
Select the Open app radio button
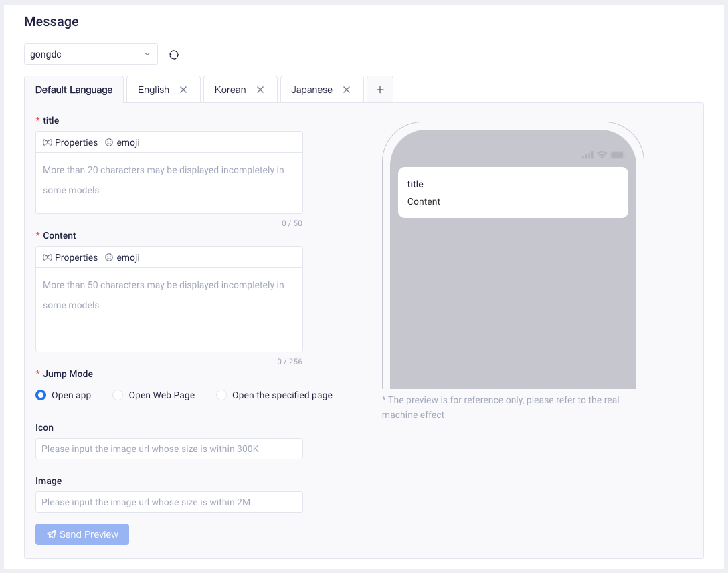pos(41,395)
